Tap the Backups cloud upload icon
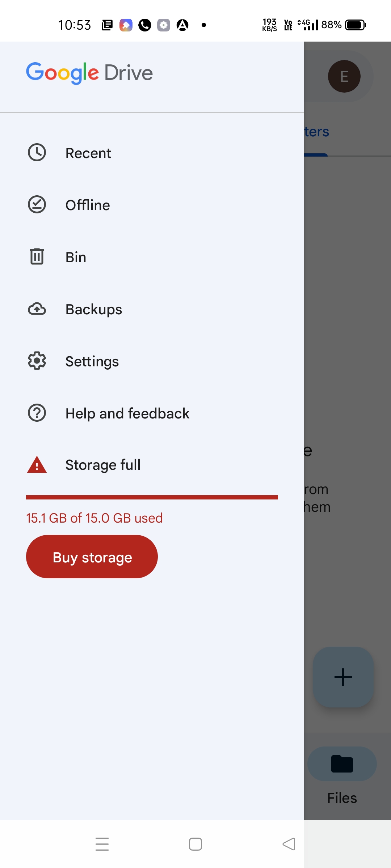The image size is (391, 868). point(37,309)
